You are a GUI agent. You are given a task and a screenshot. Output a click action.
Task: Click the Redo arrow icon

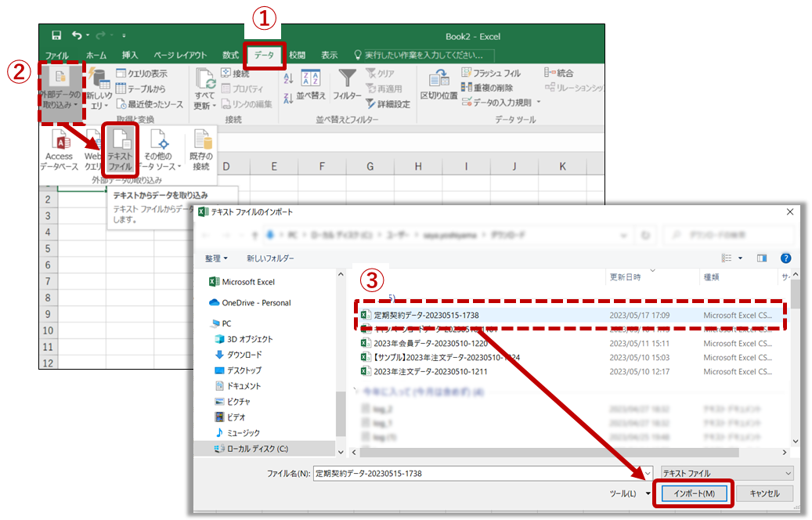(101, 35)
